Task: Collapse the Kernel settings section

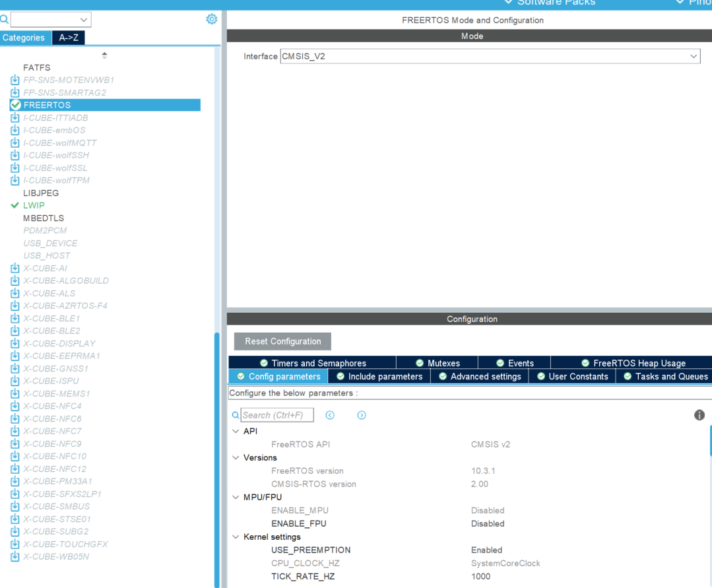Action: pyautogui.click(x=236, y=537)
